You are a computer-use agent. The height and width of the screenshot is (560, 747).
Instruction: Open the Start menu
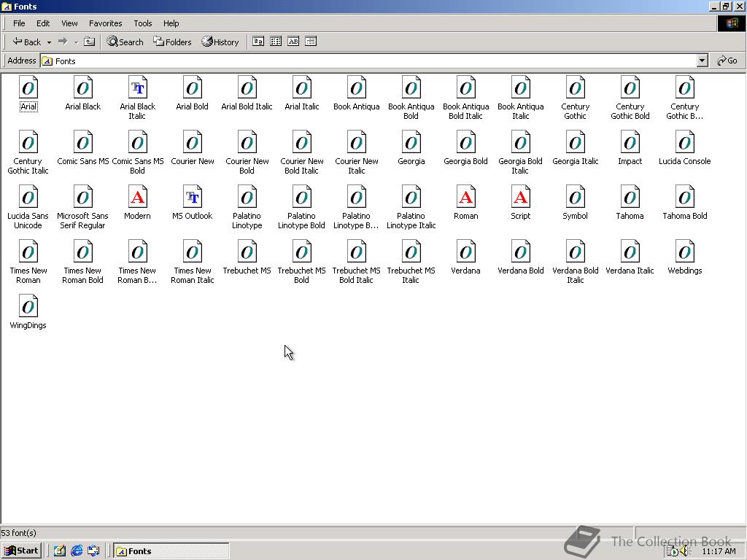(21, 551)
